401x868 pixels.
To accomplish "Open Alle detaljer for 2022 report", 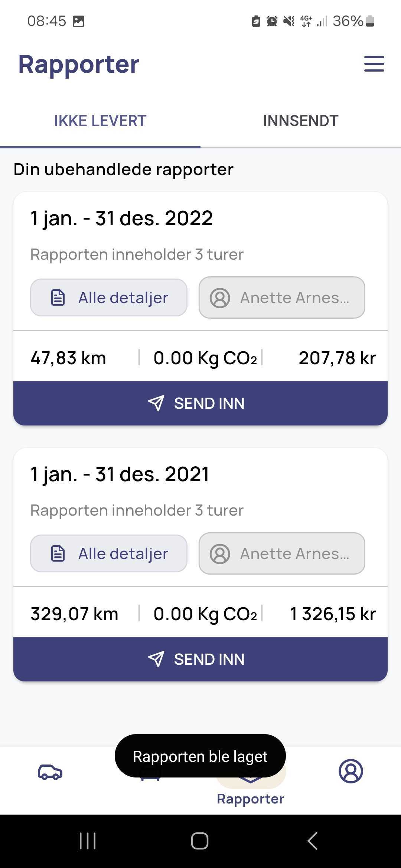I will click(109, 297).
